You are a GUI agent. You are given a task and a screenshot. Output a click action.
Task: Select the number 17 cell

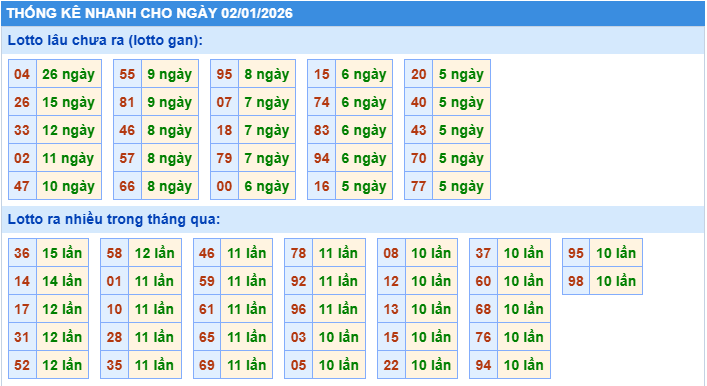click(22, 309)
